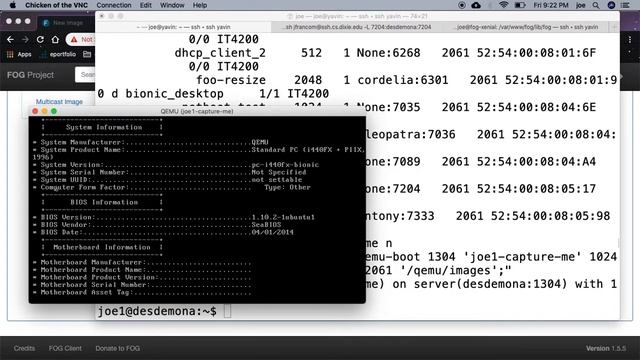Zoom the QEMU window with green button
The width and height of the screenshot is (640, 360).
point(54,111)
